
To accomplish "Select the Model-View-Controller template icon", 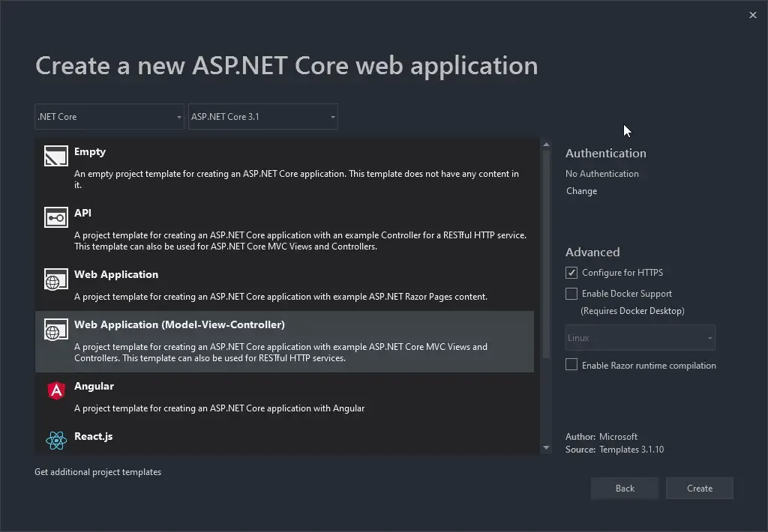I will pyautogui.click(x=55, y=329).
